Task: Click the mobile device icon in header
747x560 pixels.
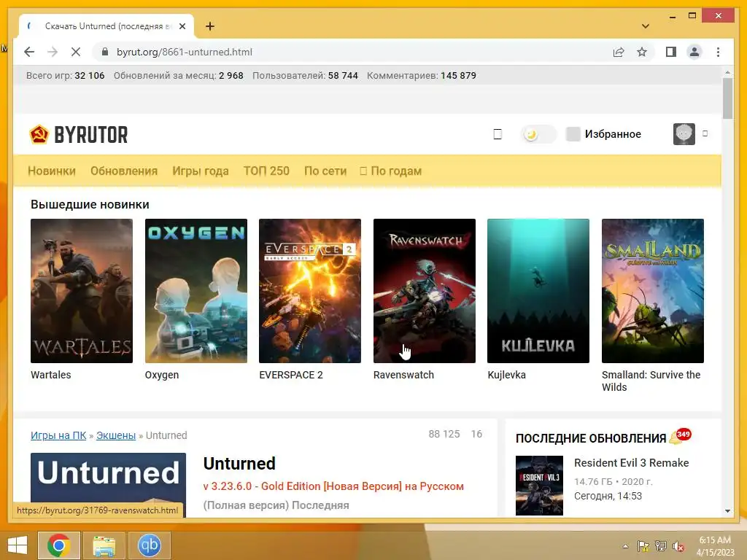Action: (x=498, y=134)
